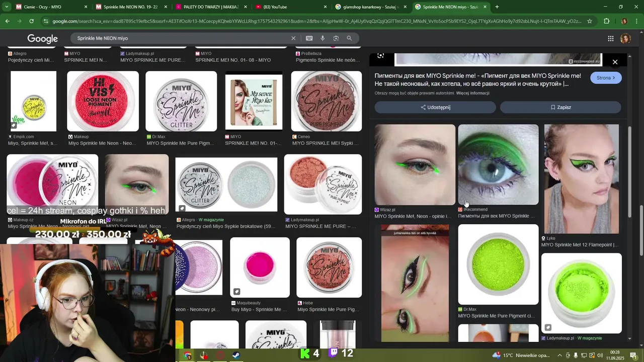
Task: Open the taskbar clock and date
Action: tap(614, 355)
